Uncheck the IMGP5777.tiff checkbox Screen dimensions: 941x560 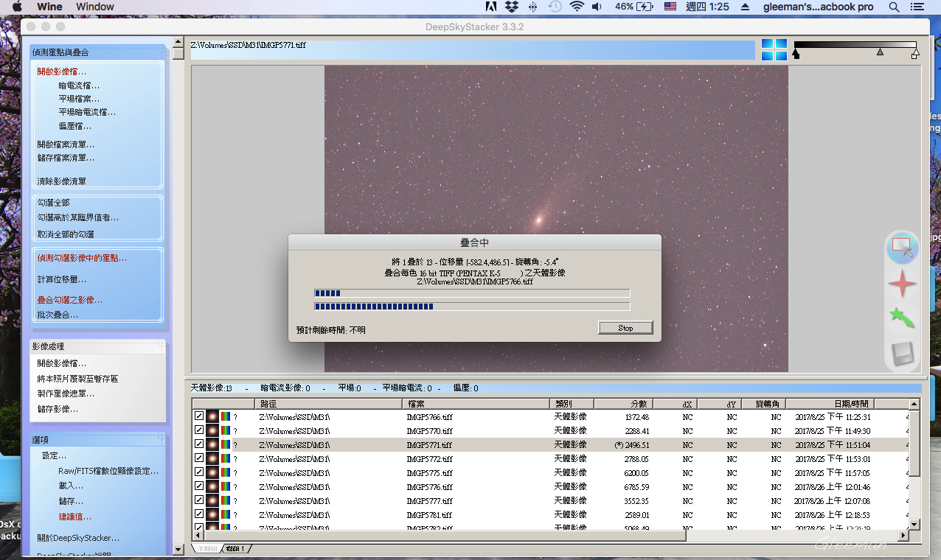coord(199,500)
